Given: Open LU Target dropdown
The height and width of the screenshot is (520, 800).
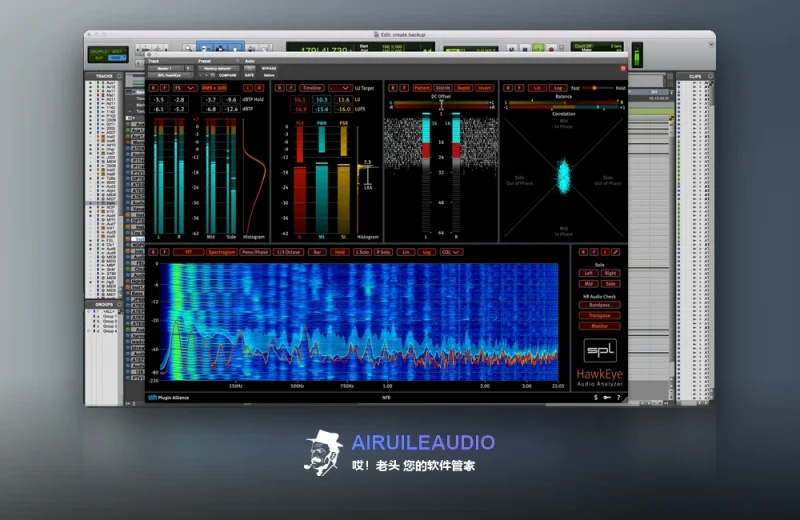Looking at the screenshot, I should coord(340,88).
